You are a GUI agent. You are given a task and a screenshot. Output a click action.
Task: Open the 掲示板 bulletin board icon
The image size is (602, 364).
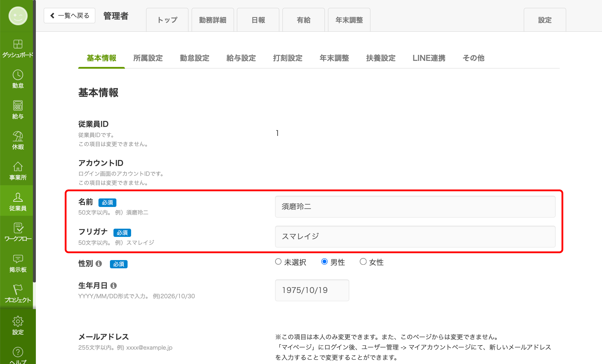click(18, 259)
